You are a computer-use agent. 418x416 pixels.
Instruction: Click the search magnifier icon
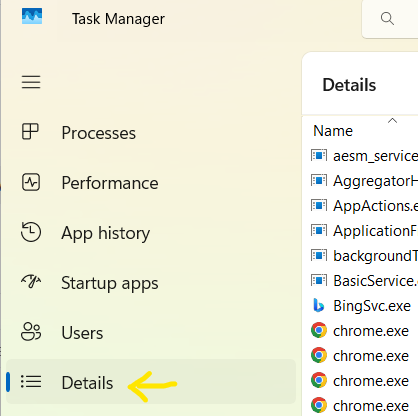[x=387, y=19]
